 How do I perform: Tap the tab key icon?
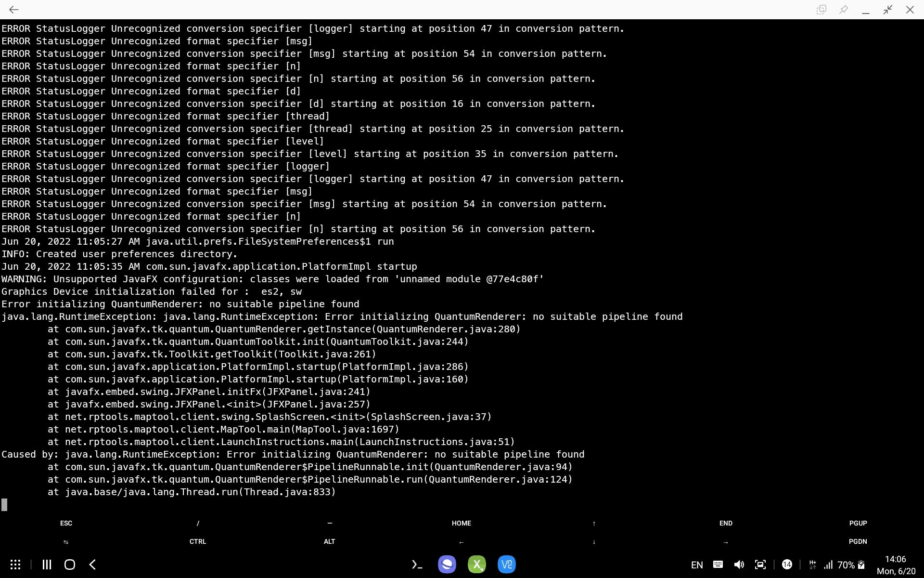(66, 542)
